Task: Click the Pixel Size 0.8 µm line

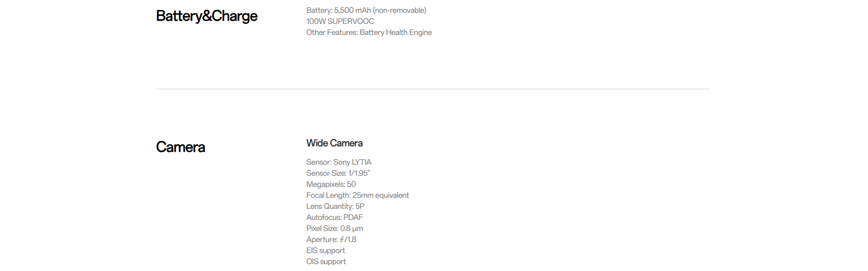Action: click(335, 228)
